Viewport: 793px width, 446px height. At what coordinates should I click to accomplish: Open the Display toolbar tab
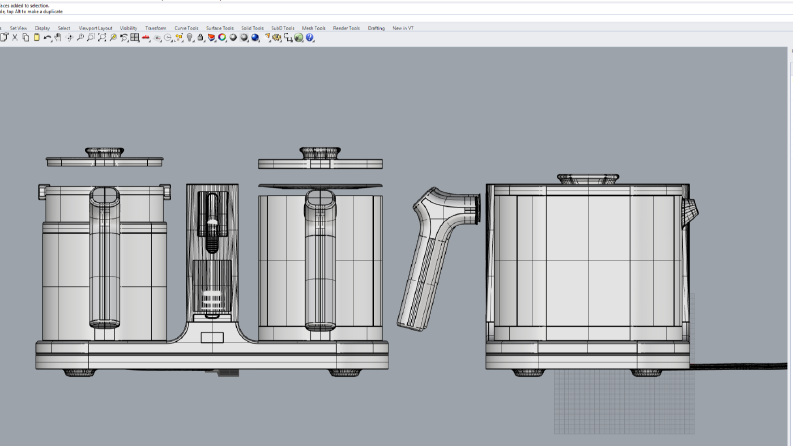click(42, 28)
